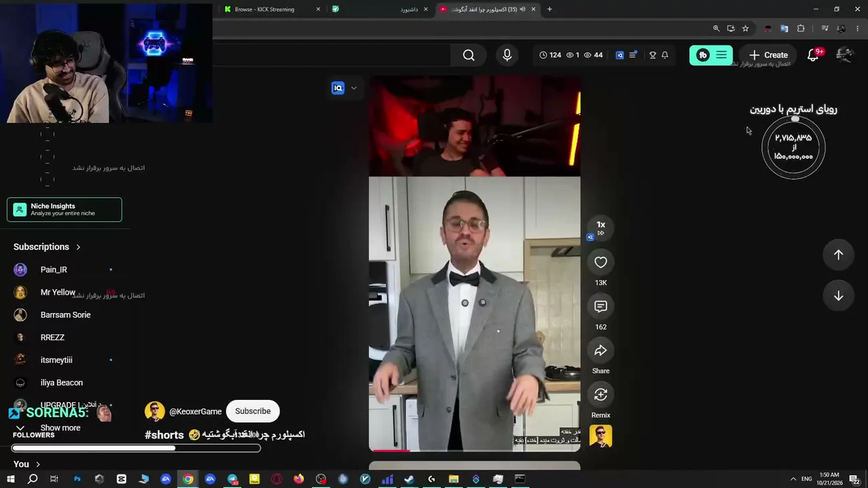
Task: Click the Niche Insights panel icon
Action: pyautogui.click(x=20, y=209)
